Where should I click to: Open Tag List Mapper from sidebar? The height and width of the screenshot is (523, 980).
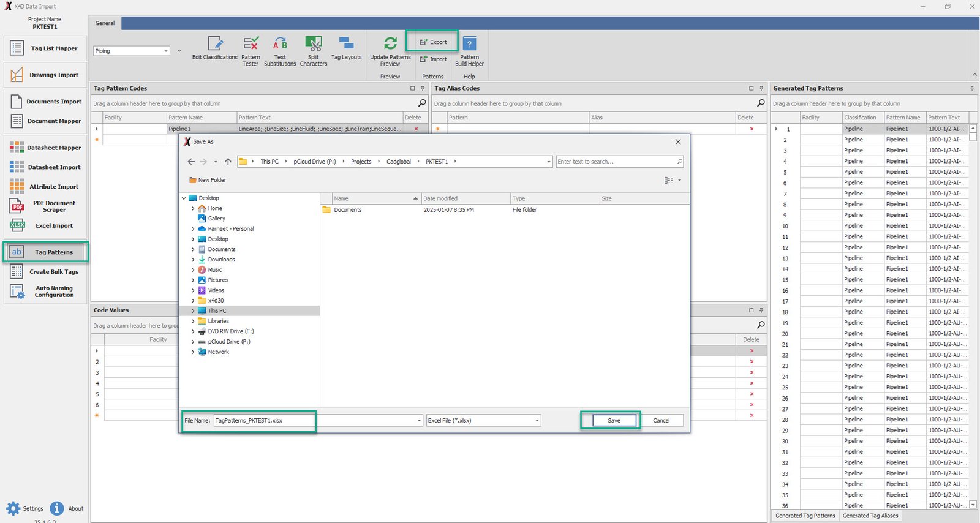pyautogui.click(x=45, y=48)
